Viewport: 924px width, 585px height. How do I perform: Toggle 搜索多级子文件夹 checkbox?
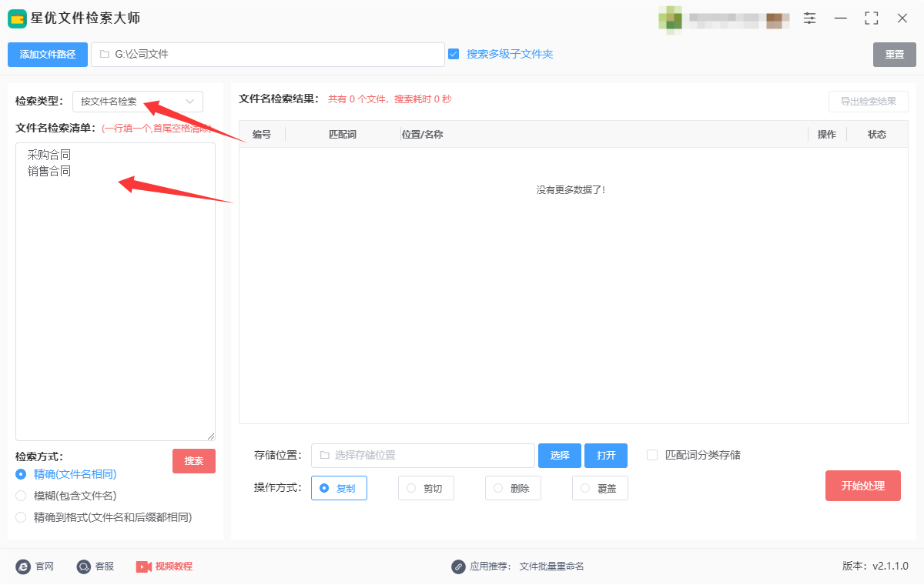point(454,54)
